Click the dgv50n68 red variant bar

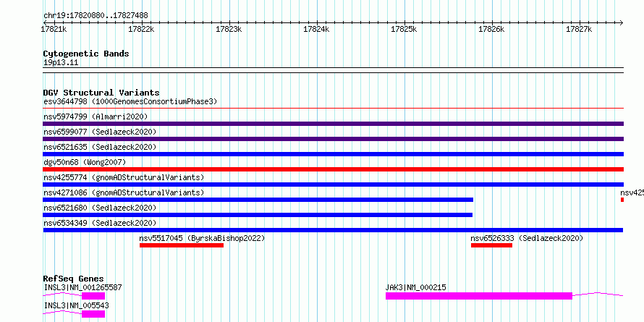(334, 169)
